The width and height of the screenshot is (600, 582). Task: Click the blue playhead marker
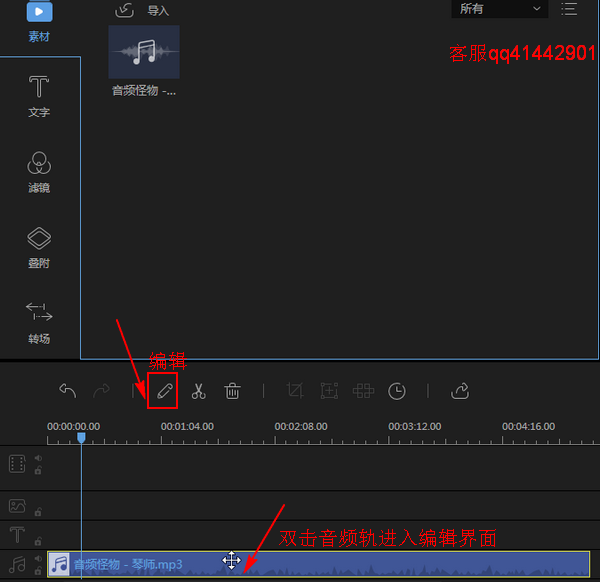coord(81,438)
